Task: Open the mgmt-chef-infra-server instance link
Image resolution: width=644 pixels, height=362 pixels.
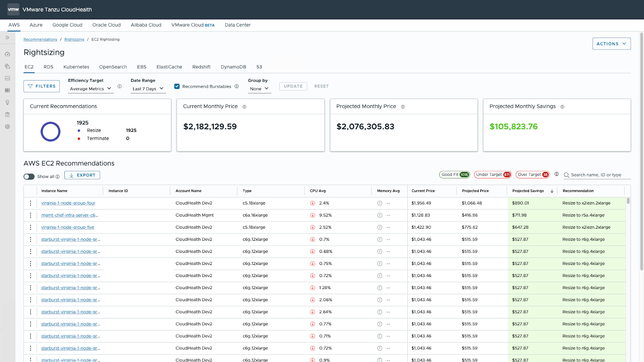Action: pos(69,215)
